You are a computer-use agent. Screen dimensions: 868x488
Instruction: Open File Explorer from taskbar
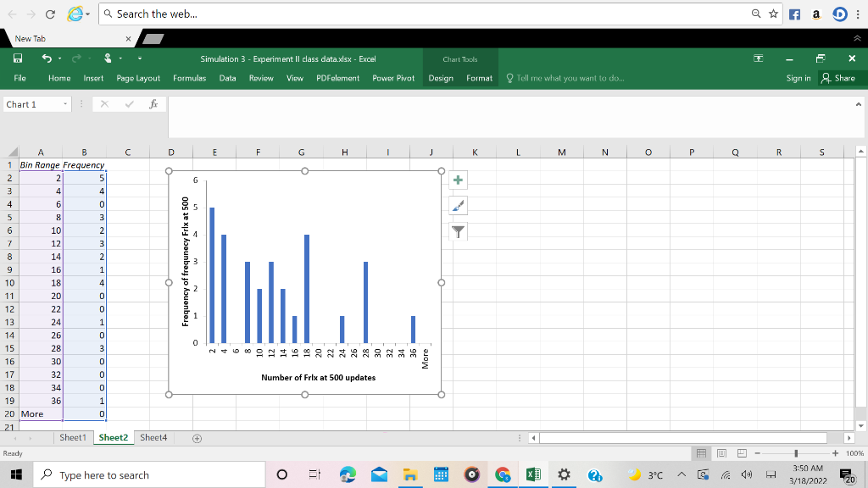coord(410,474)
